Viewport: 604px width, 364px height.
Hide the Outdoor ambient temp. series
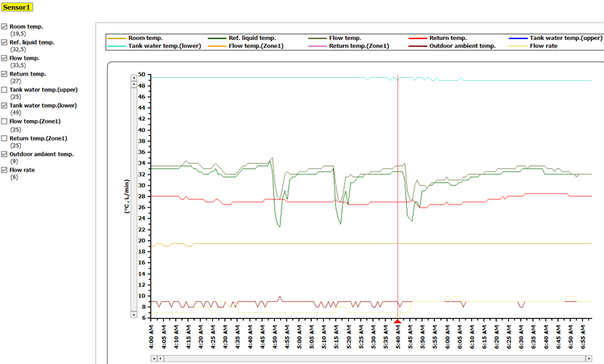[5, 154]
